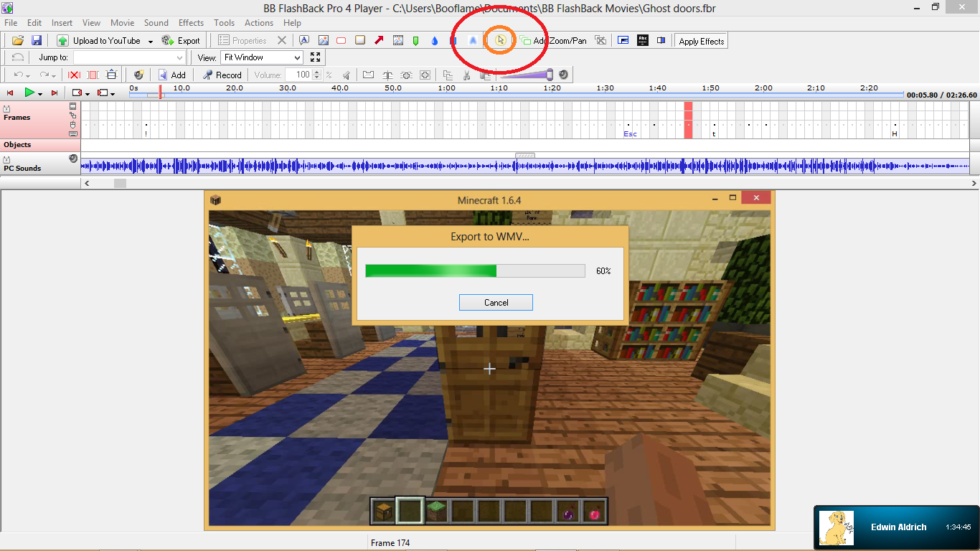Open a movie with the folder icon
980x551 pixels.
coord(18,41)
